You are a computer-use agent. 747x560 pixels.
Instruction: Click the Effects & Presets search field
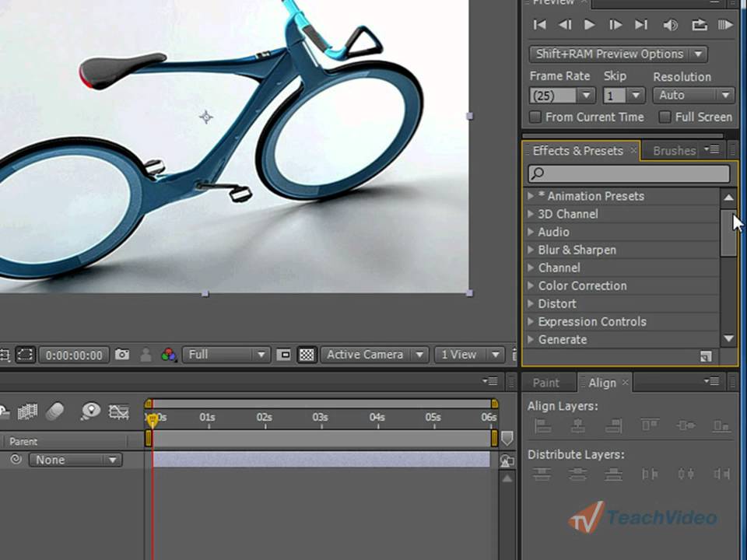tap(629, 173)
